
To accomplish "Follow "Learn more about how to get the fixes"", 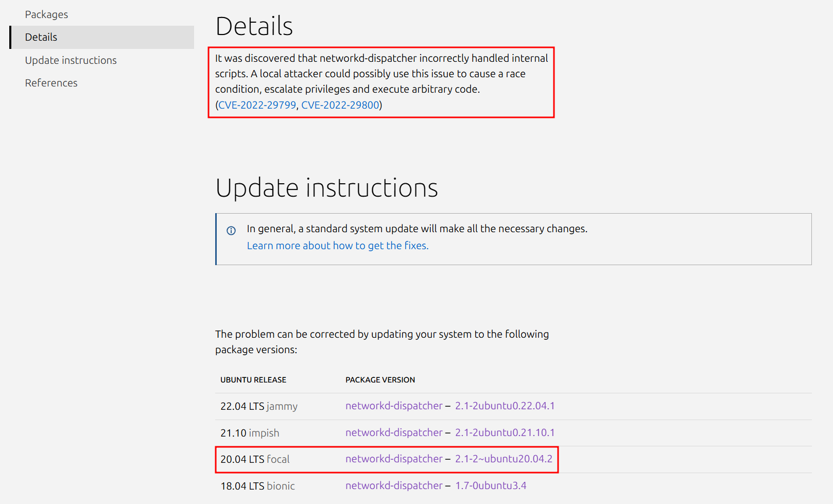I will click(337, 246).
